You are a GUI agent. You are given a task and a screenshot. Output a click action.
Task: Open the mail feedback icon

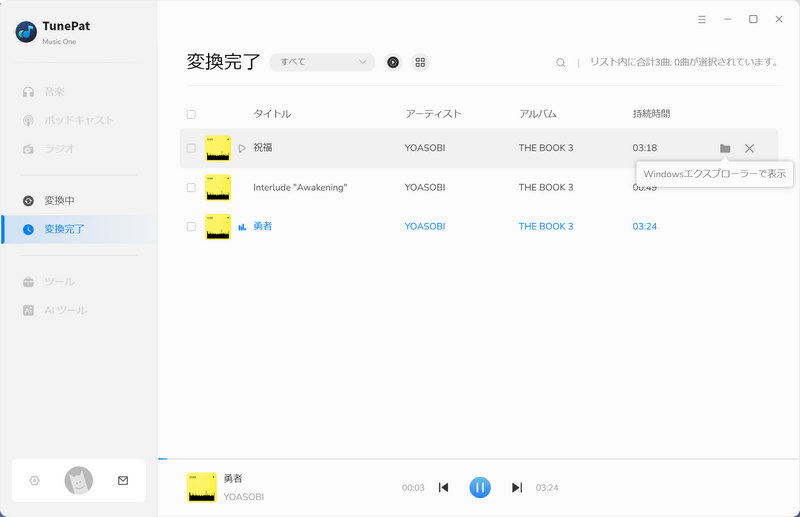pos(123,480)
